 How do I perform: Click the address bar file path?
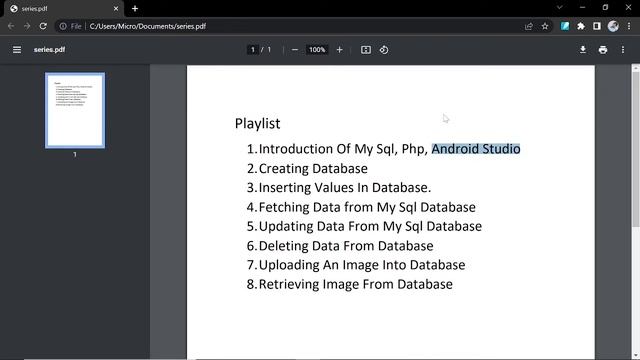(x=148, y=26)
